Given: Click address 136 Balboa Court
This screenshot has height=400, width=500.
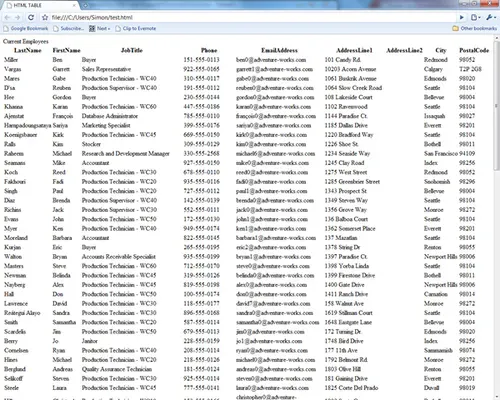Looking at the screenshot, I should (x=346, y=219).
